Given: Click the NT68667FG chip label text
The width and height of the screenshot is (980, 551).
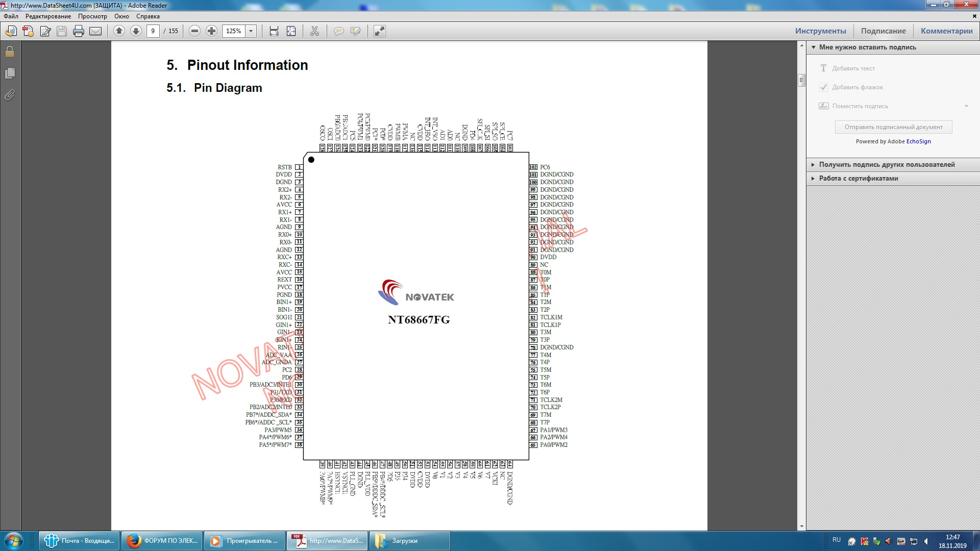Looking at the screenshot, I should click(x=419, y=320).
